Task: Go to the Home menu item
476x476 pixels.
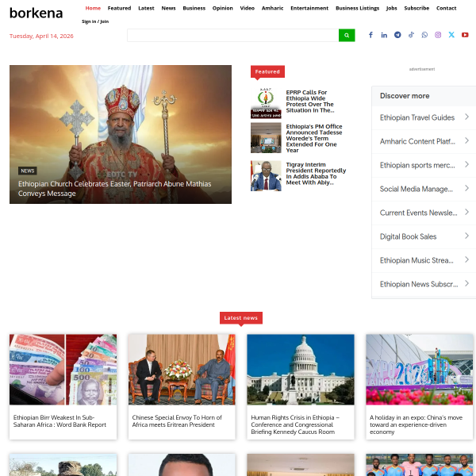Action: click(93, 8)
